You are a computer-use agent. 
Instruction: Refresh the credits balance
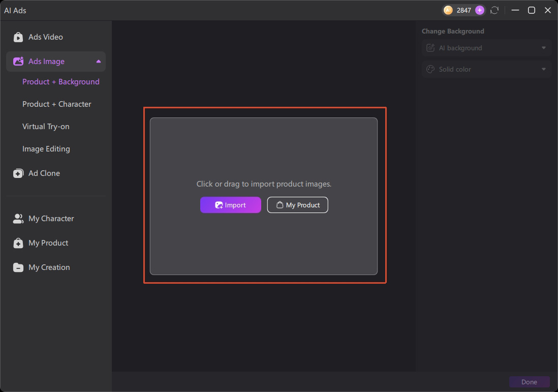coord(494,10)
